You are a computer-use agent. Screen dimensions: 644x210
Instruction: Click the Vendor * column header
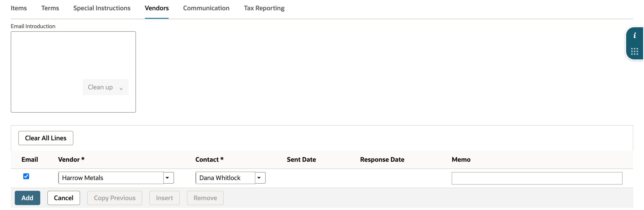click(x=71, y=160)
